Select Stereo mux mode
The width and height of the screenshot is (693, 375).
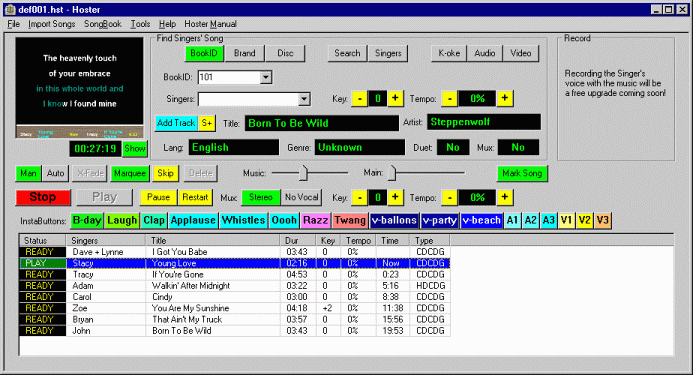(x=261, y=197)
